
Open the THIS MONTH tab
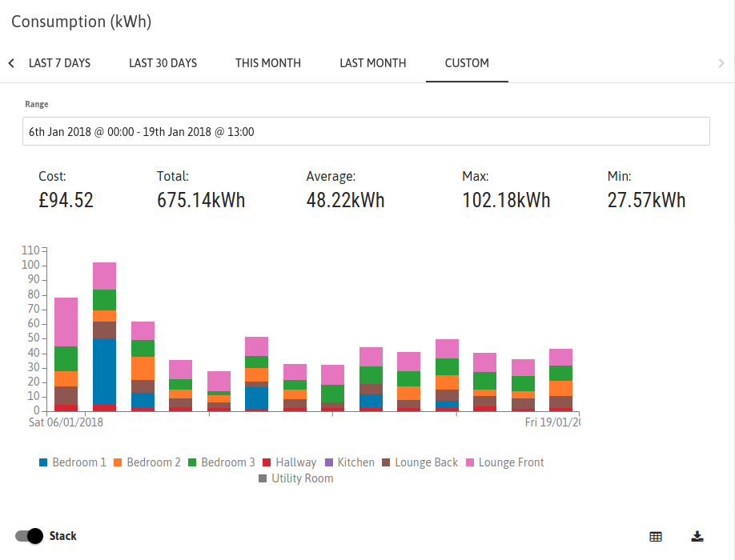268,63
